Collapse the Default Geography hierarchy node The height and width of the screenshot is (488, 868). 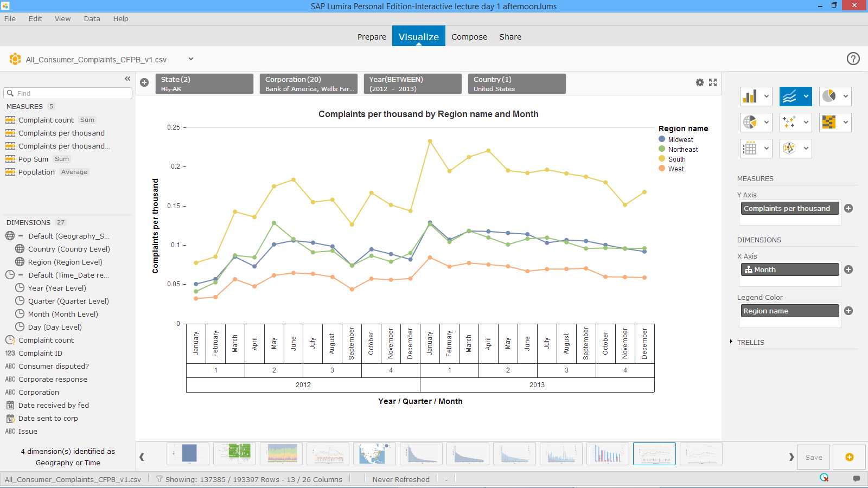tap(21, 236)
